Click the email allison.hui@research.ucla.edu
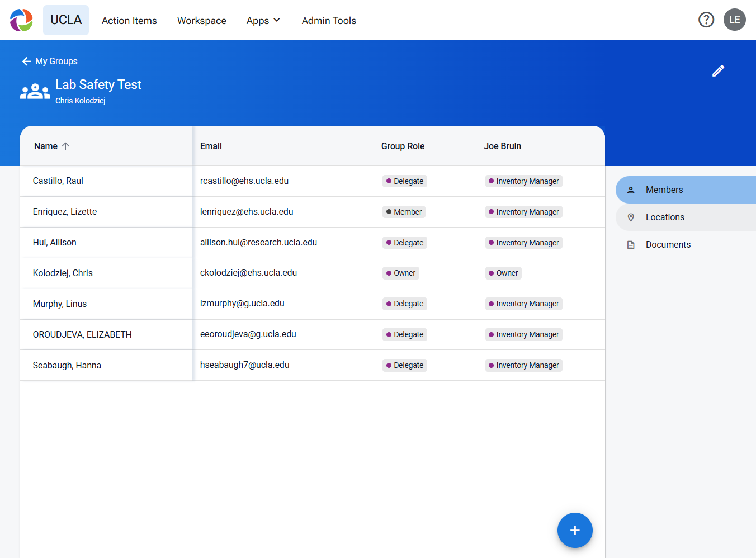 (258, 243)
